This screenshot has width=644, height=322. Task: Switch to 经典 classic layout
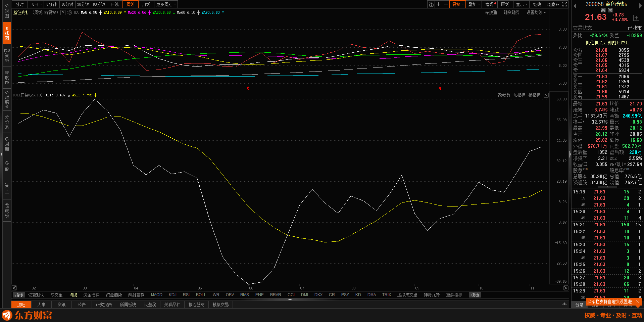tap(537, 4)
